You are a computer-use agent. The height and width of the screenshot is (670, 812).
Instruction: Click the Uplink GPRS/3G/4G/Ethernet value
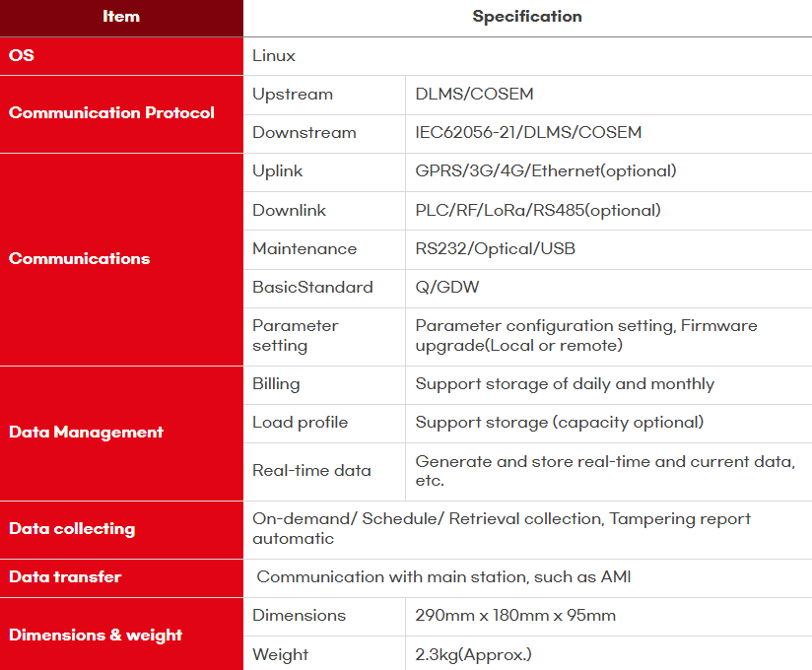coord(546,171)
